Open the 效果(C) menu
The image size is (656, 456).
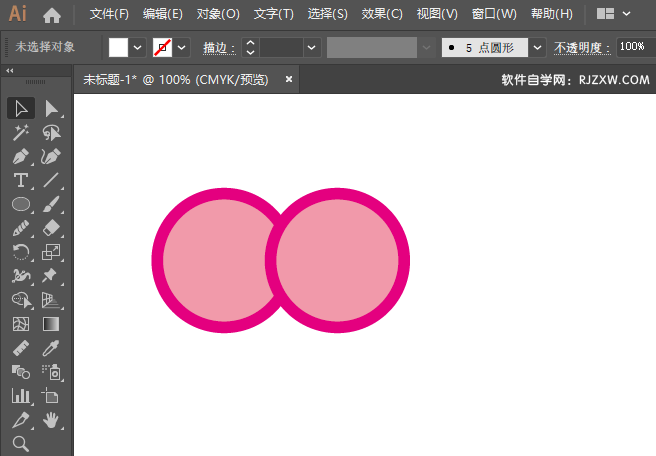(382, 14)
